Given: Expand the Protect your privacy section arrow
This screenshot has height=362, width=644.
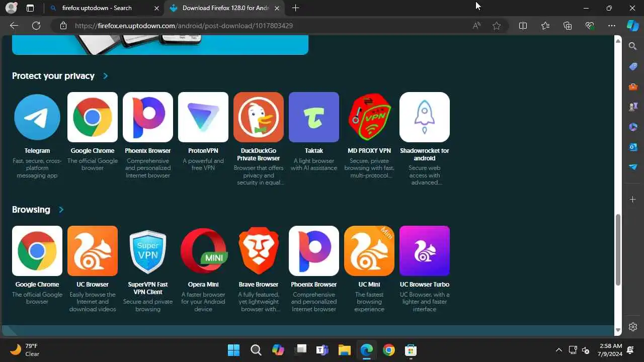Looking at the screenshot, I should coord(105,76).
